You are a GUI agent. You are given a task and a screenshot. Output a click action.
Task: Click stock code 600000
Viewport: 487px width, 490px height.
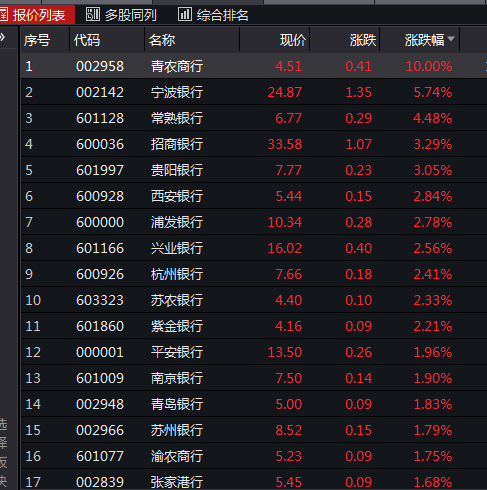100,222
